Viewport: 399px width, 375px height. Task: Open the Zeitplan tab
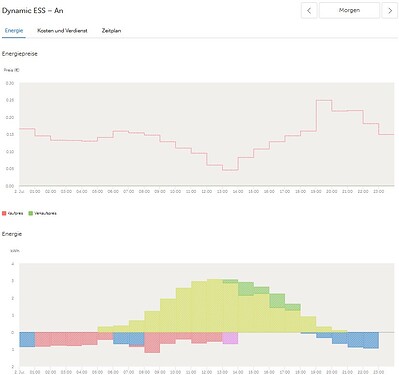(111, 31)
